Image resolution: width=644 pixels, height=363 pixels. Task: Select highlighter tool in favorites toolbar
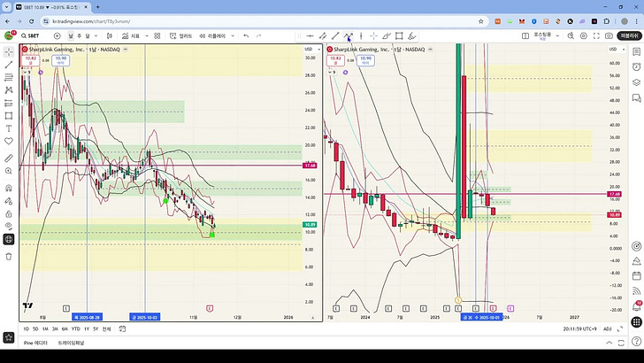tap(412, 35)
